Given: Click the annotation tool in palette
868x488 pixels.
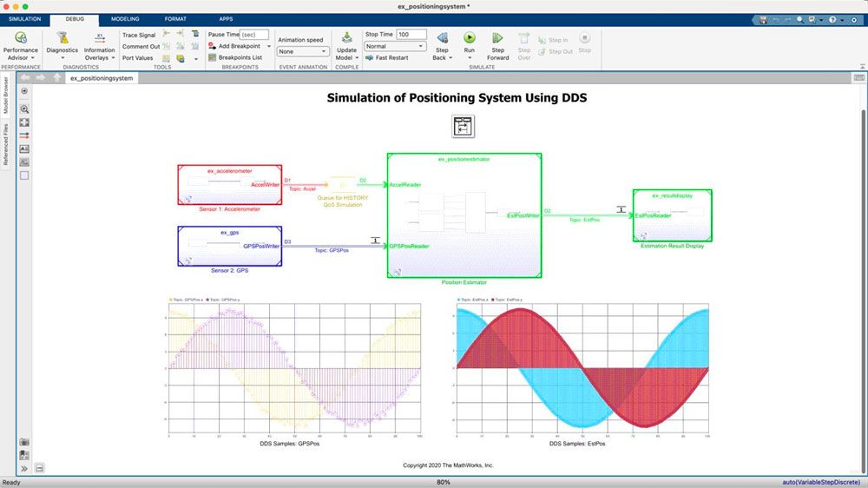Looking at the screenshot, I should click(24, 148).
